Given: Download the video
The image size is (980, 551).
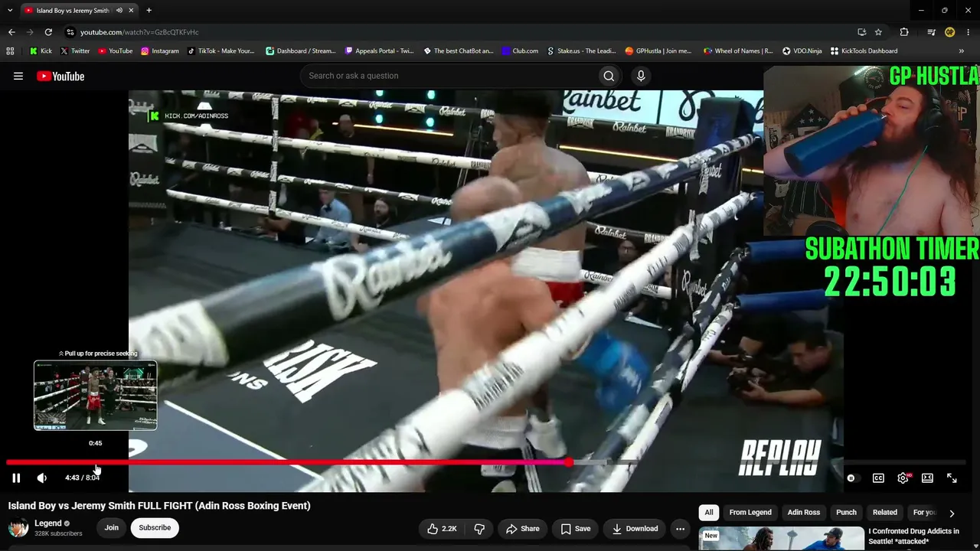Looking at the screenshot, I should (635, 528).
